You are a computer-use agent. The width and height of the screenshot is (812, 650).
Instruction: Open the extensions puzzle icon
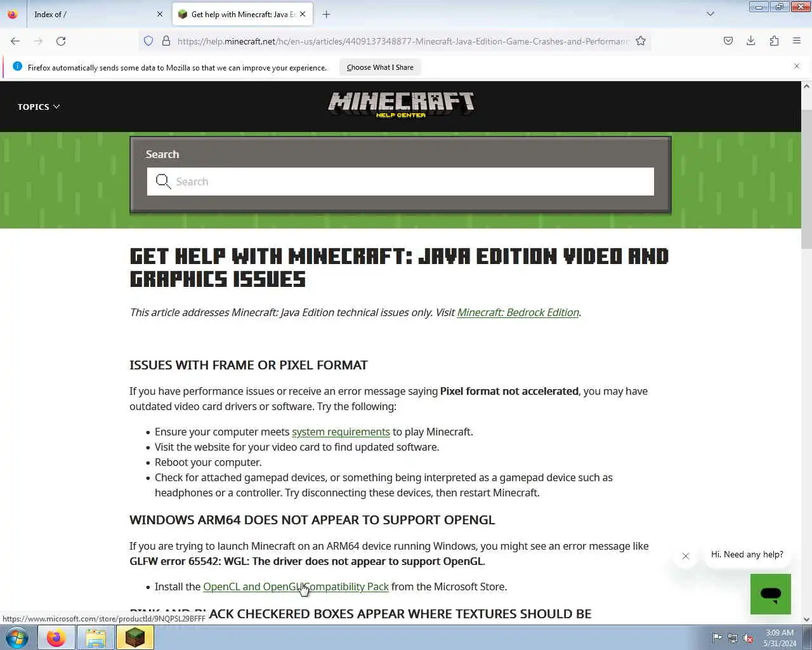pos(774,41)
